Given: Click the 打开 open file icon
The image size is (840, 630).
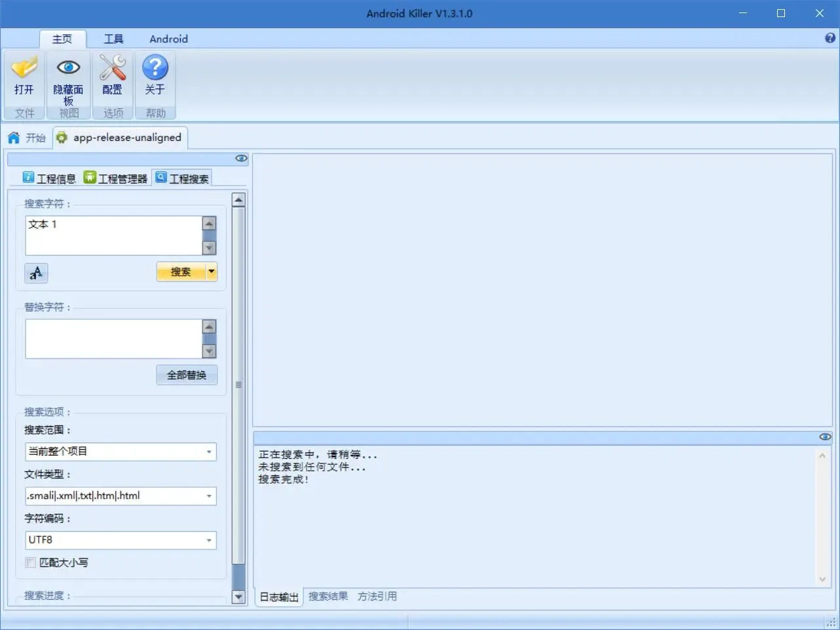Looking at the screenshot, I should pyautogui.click(x=24, y=68).
